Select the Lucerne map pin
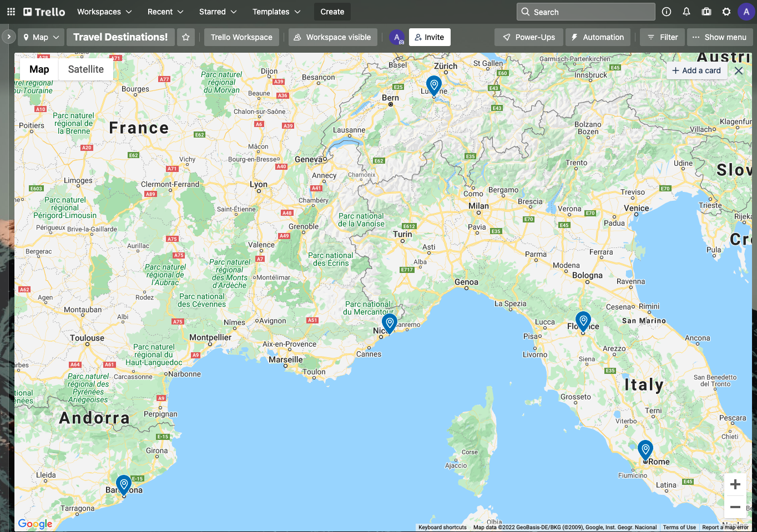Image resolution: width=757 pixels, height=532 pixels. point(434,86)
